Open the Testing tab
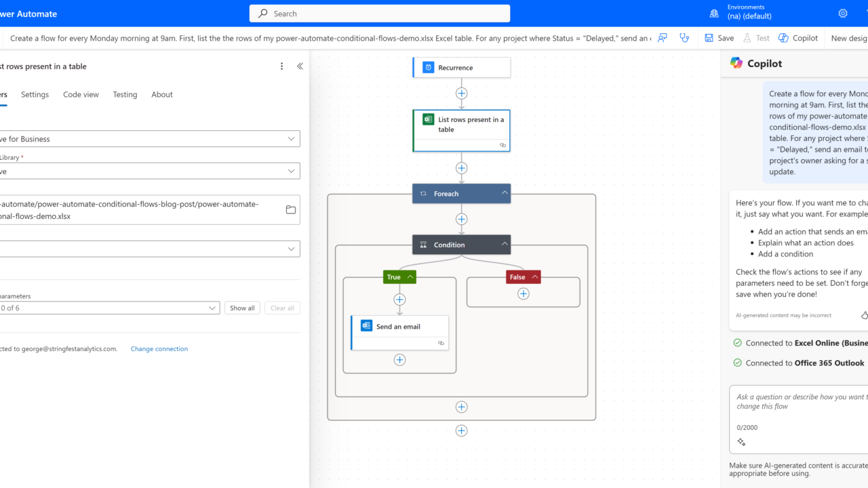Image resolution: width=868 pixels, height=488 pixels. [x=125, y=95]
